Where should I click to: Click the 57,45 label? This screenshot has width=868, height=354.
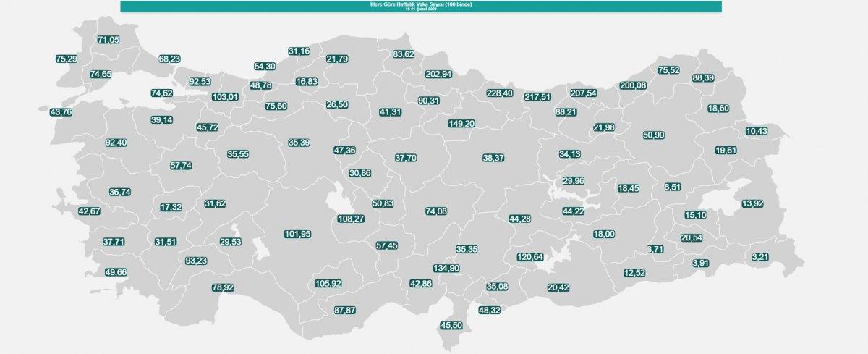pyautogui.click(x=386, y=245)
